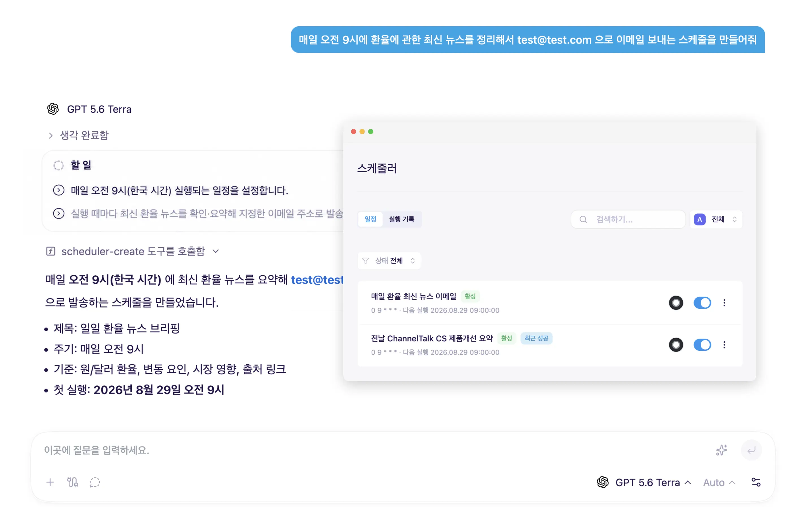Viewport: 807px width, 532px height.
Task: Select the 일정 tab
Action: 370,219
